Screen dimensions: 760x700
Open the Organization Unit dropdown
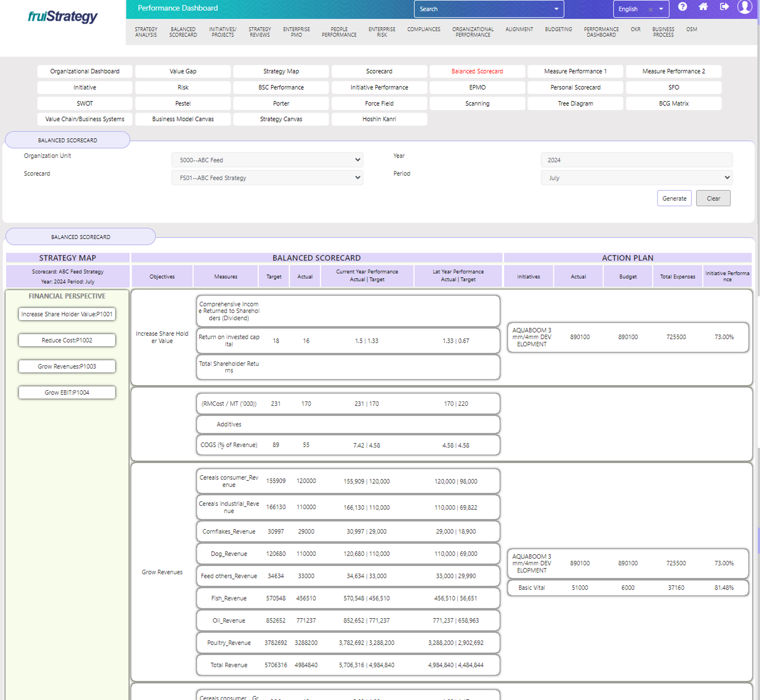click(x=267, y=160)
